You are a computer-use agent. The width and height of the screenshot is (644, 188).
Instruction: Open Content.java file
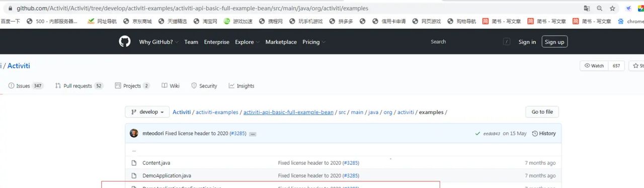click(156, 163)
